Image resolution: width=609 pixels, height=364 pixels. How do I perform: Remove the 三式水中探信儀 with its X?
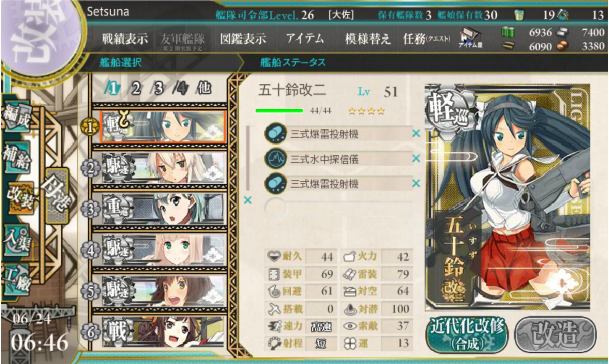tap(416, 159)
